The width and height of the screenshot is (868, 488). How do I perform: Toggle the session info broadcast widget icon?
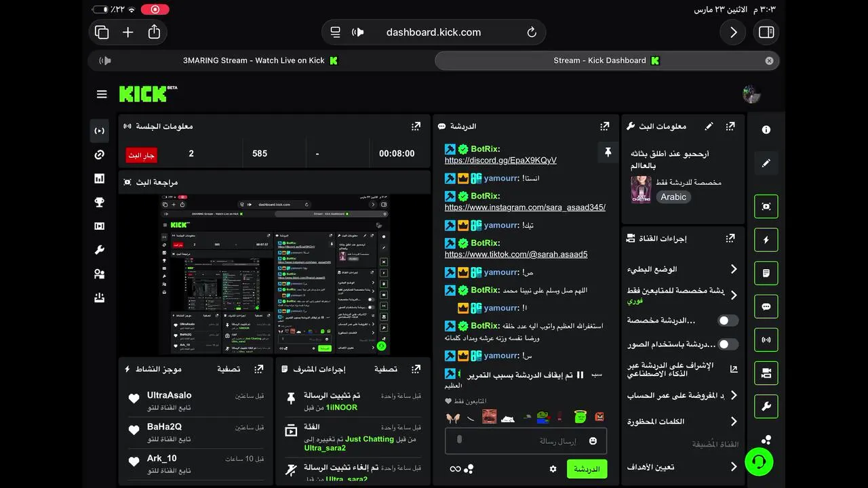click(x=766, y=340)
